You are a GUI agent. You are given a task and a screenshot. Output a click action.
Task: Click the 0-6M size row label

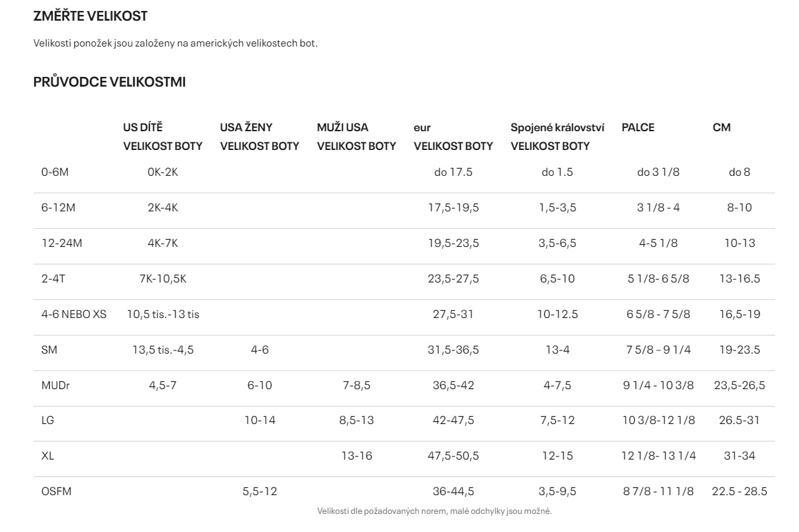coord(55,173)
